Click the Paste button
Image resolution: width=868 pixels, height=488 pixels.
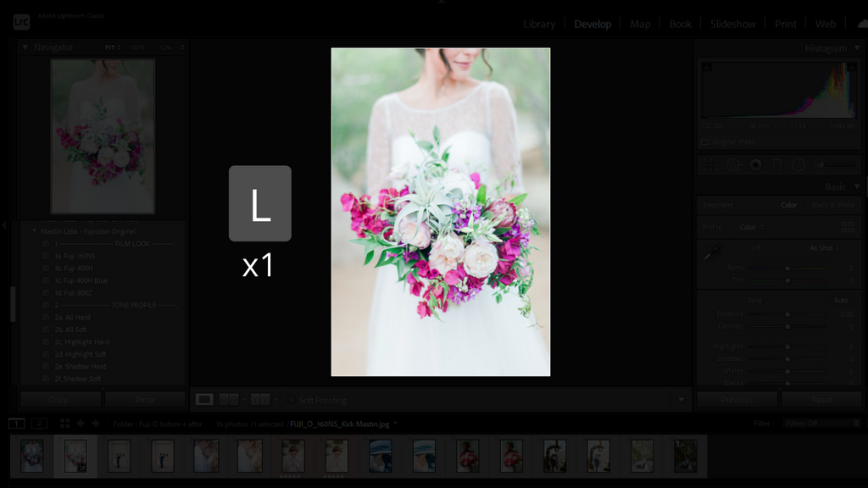145,400
